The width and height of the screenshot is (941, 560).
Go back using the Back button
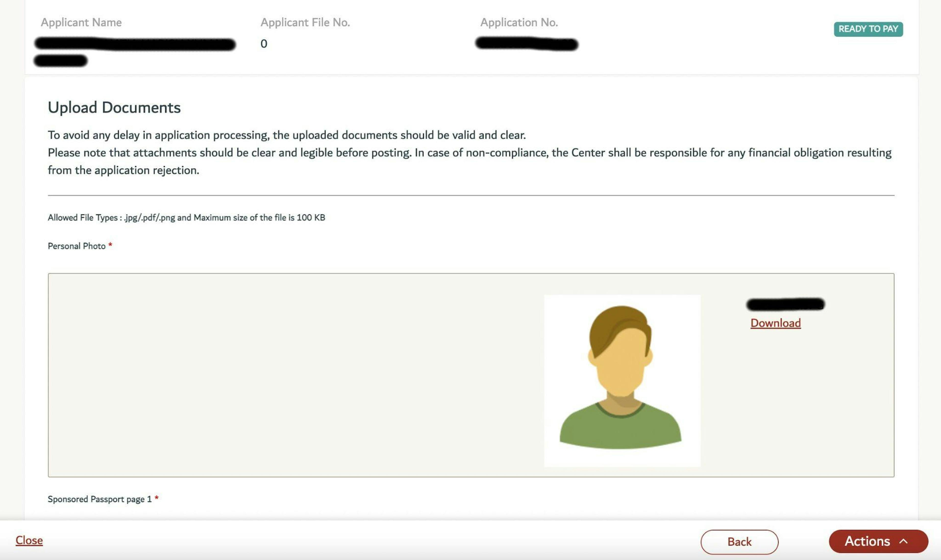(739, 542)
